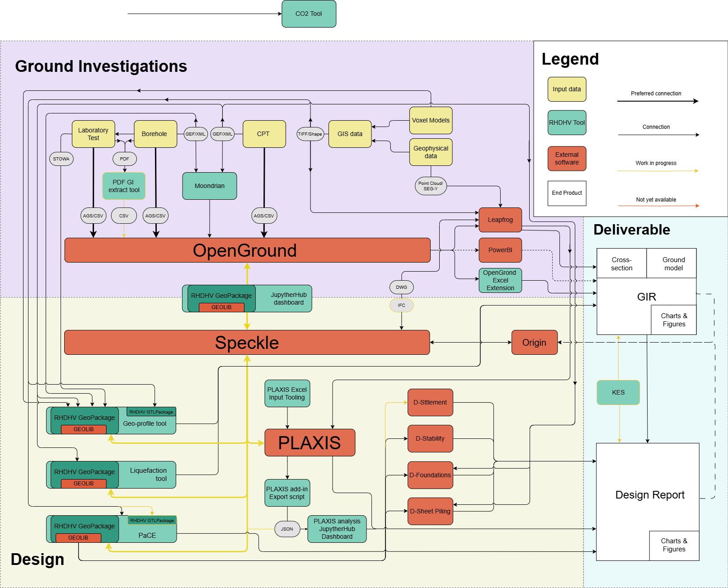Viewport: 728px width, 588px height.
Task: Click the PDF format pill
Action: click(x=125, y=159)
